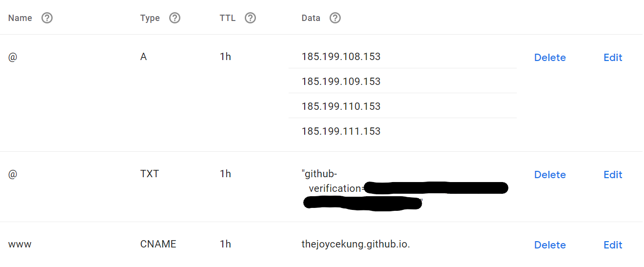Select the www record name
The height and width of the screenshot is (267, 644).
pos(20,245)
